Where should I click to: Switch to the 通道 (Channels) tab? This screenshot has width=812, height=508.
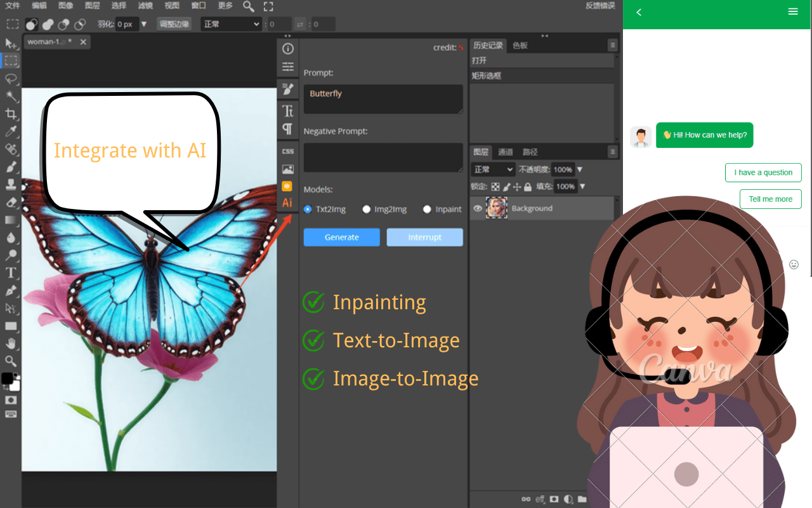[x=506, y=152]
